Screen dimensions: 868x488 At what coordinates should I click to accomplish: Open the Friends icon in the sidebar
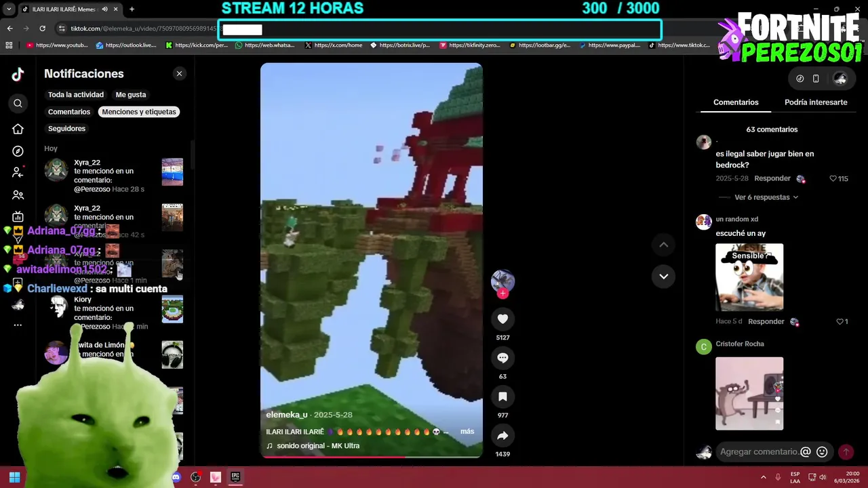point(18,195)
